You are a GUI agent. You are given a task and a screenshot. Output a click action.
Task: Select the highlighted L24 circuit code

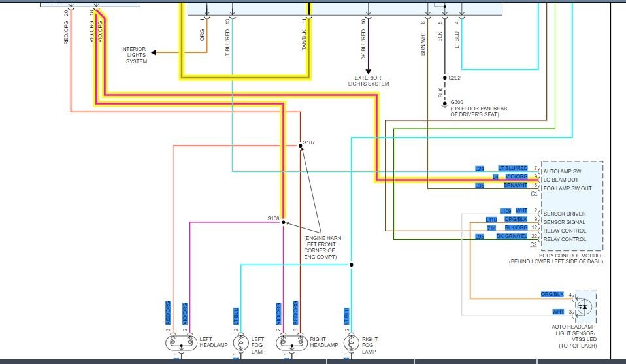pos(480,169)
